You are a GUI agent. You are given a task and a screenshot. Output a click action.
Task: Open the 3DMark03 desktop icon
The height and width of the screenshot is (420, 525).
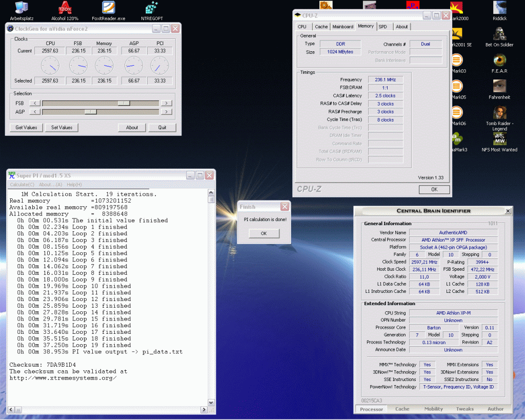[x=458, y=63]
